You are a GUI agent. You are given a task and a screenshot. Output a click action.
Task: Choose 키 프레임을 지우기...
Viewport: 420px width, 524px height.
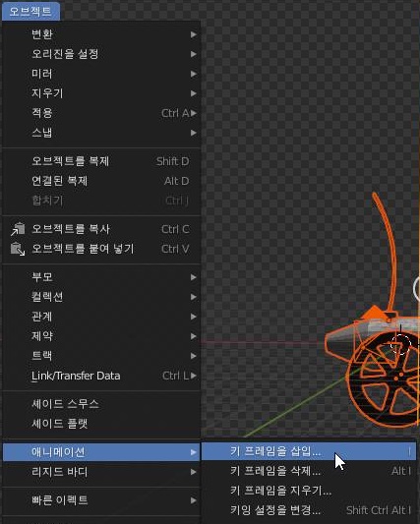click(x=309, y=491)
